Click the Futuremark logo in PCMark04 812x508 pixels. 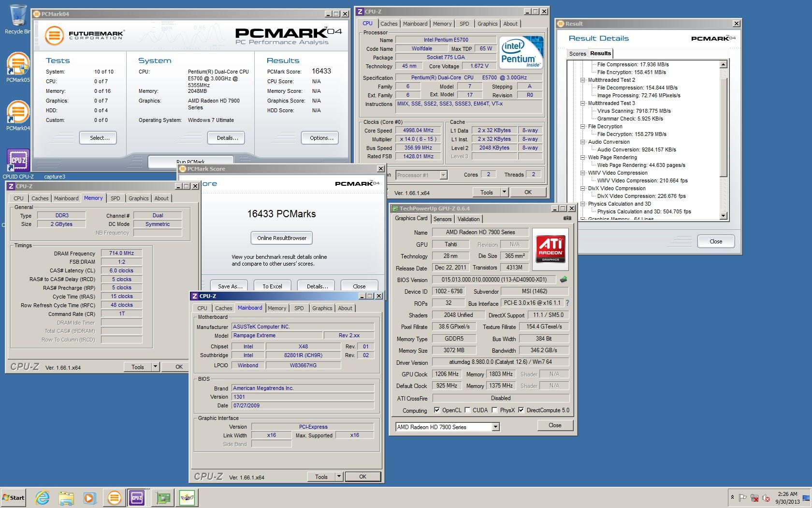point(85,36)
